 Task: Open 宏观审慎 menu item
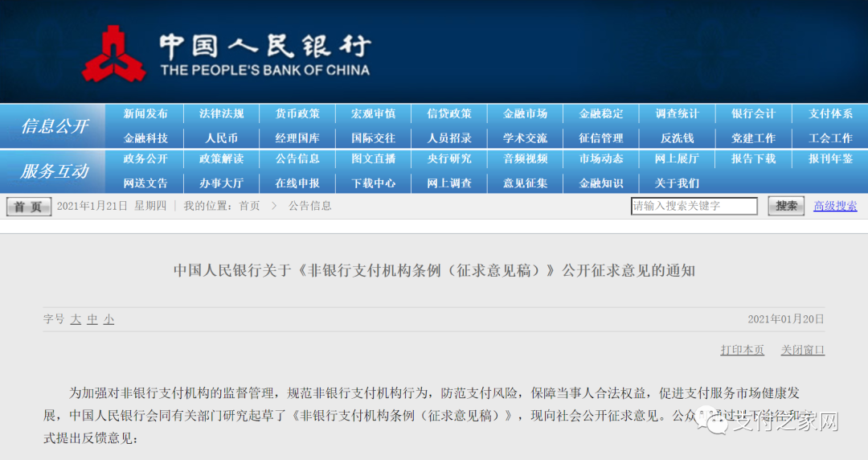coord(374,113)
